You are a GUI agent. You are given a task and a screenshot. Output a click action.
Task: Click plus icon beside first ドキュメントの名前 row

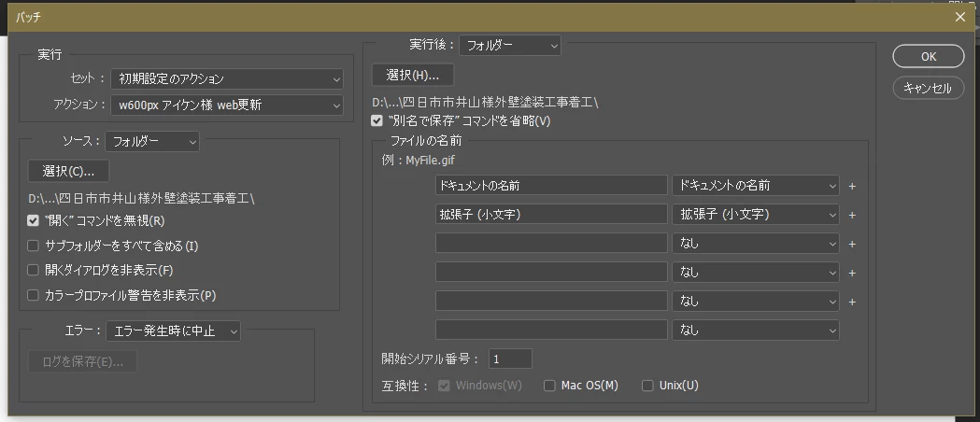pos(851,186)
